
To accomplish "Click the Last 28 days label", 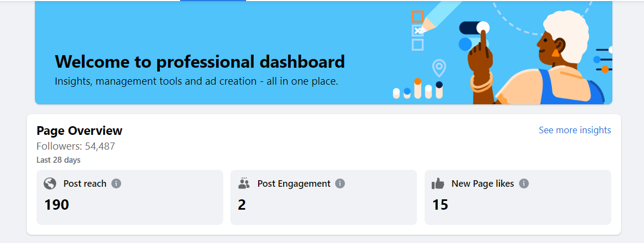I will click(x=58, y=160).
